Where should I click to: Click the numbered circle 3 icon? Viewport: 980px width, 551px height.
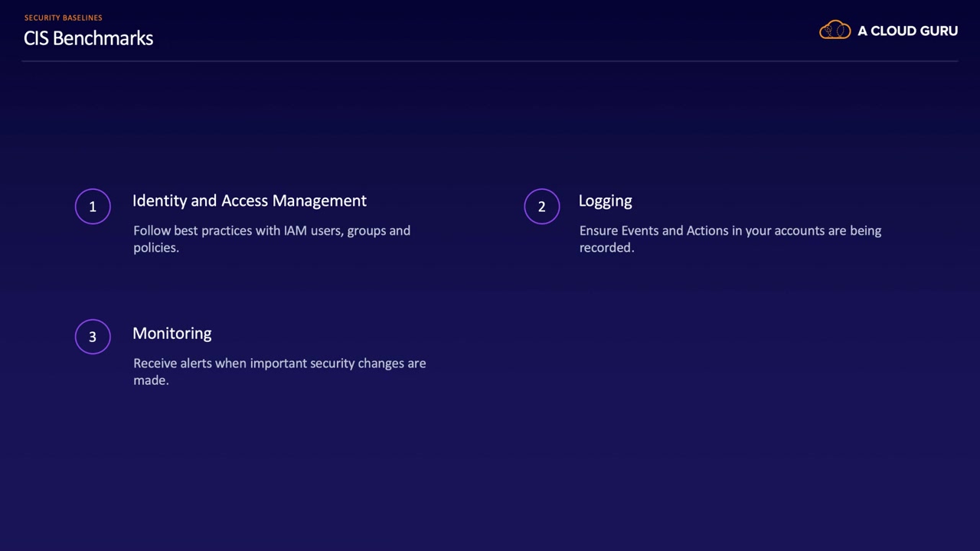click(93, 337)
